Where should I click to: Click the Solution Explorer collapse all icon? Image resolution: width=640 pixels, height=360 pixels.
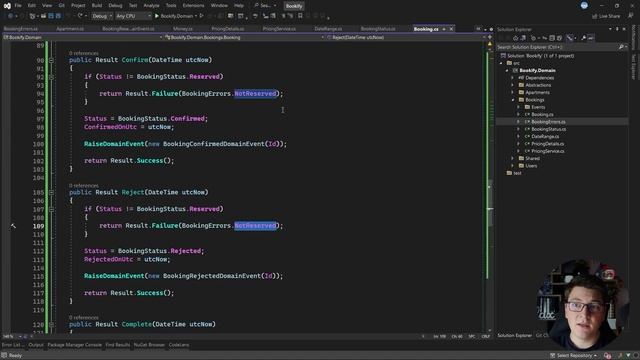click(x=552, y=38)
